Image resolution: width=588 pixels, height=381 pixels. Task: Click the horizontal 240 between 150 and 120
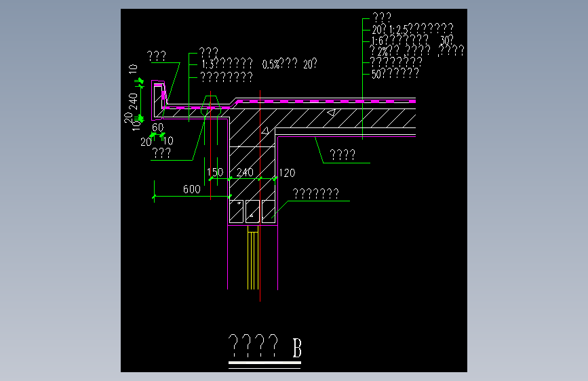[x=245, y=172]
